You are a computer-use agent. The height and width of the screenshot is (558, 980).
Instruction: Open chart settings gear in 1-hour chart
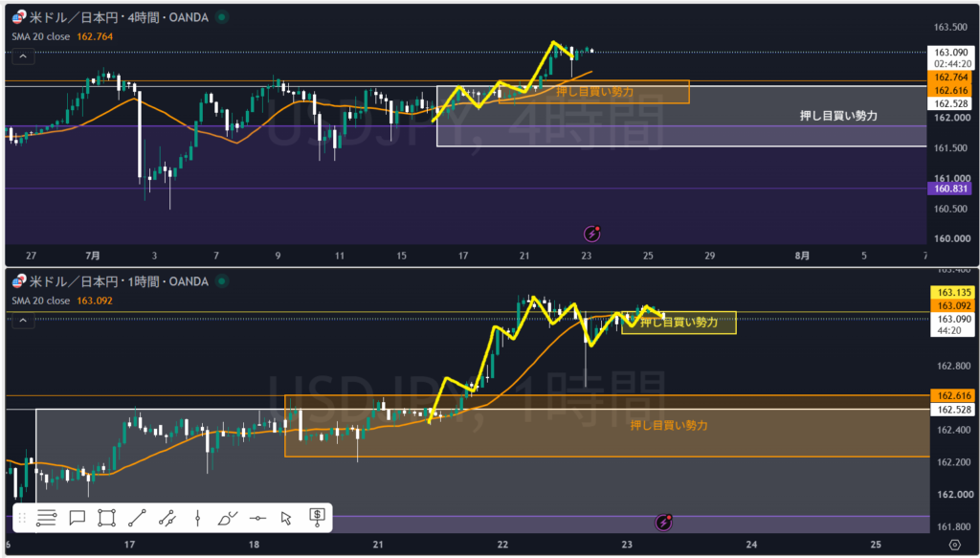(x=954, y=545)
